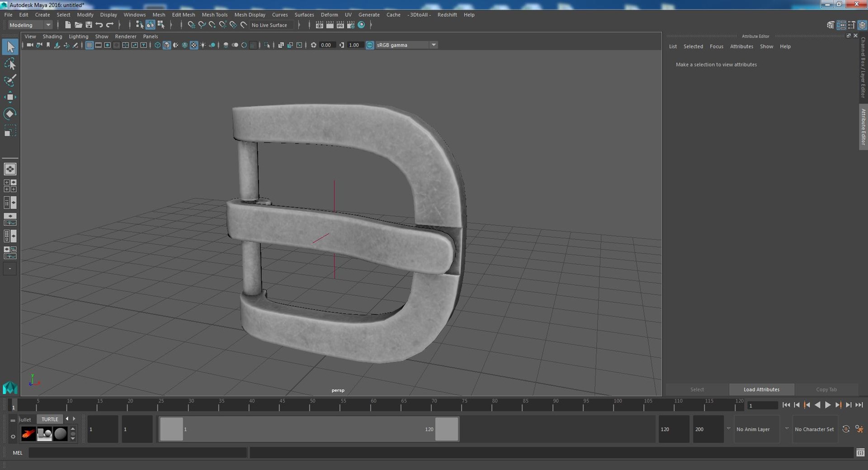
Task: Select the Scale tool
Action: [10, 131]
